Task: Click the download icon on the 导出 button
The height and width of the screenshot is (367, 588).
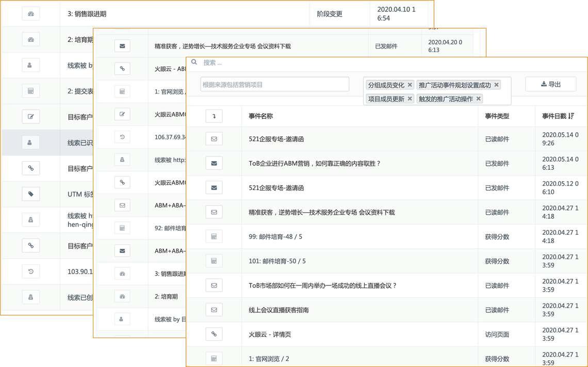Action: click(x=543, y=84)
